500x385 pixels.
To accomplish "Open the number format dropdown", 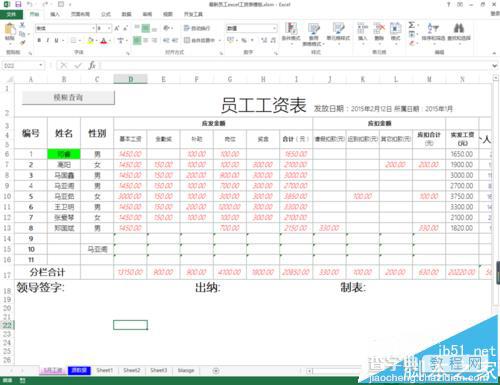I will pyautogui.click(x=275, y=28).
